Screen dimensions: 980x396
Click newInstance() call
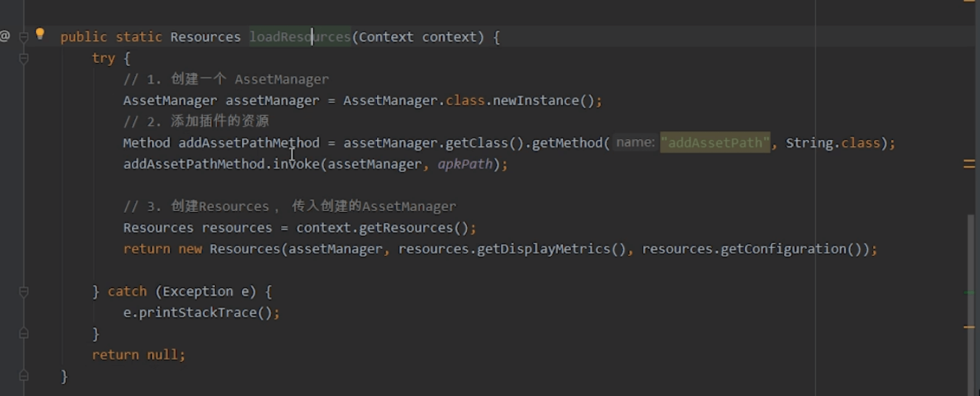click(x=544, y=101)
